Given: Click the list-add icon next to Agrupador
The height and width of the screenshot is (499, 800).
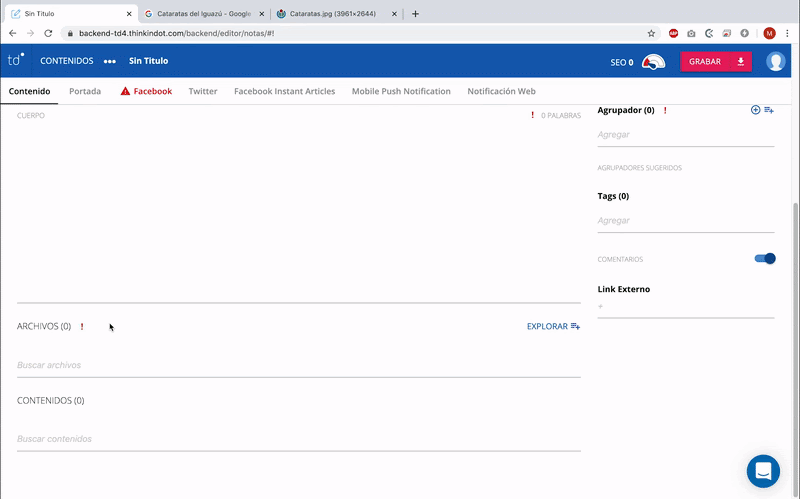Looking at the screenshot, I should click(769, 110).
